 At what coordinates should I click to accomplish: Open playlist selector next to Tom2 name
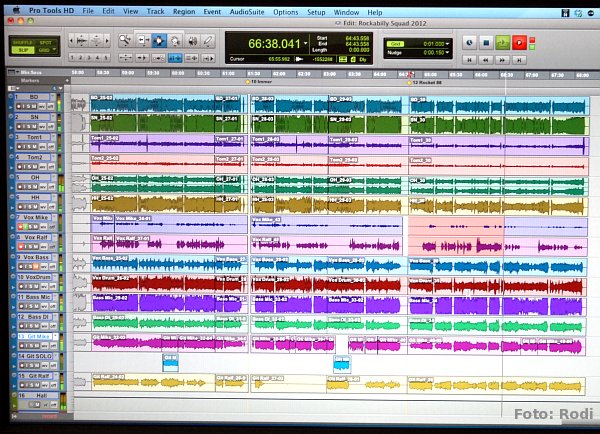tap(54, 157)
